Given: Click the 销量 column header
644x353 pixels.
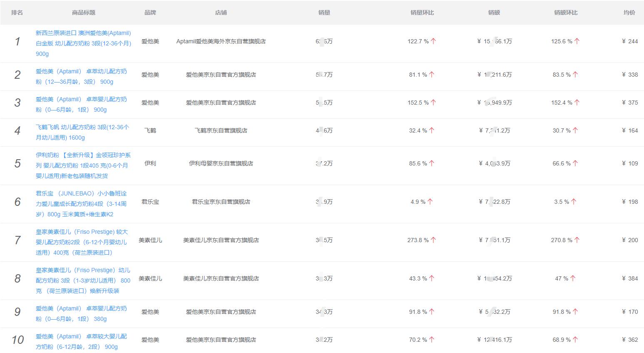Looking at the screenshot, I should coord(324,13).
